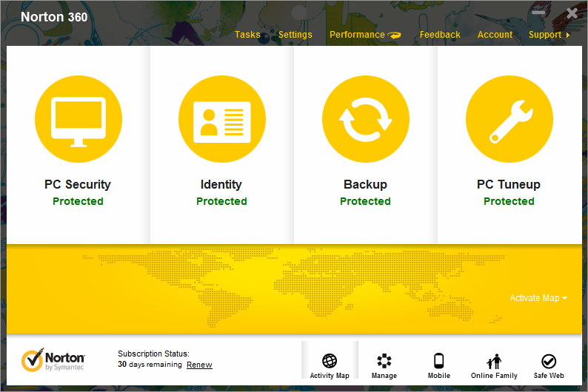Open the Manage icon
The height and width of the screenshot is (392, 588).
point(384,361)
